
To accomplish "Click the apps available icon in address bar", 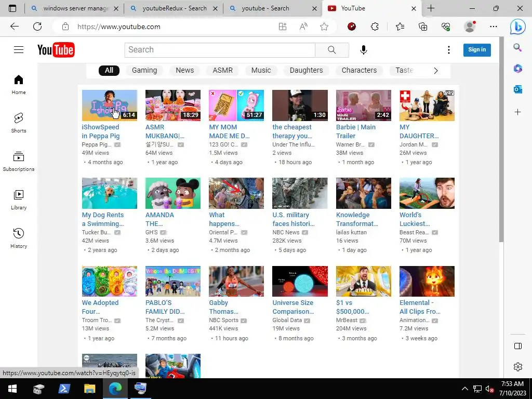I will [x=282, y=26].
